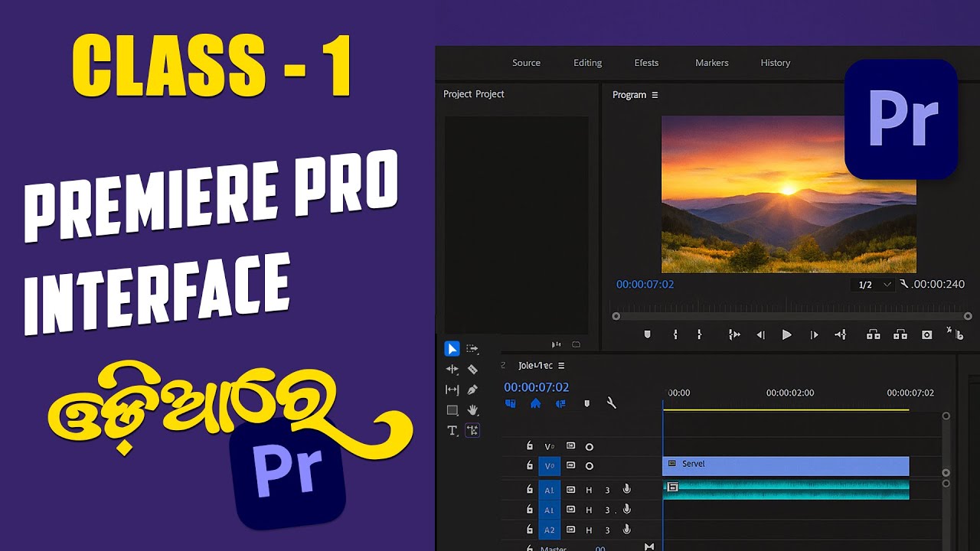Open Program monitor wrench settings

[904, 284]
